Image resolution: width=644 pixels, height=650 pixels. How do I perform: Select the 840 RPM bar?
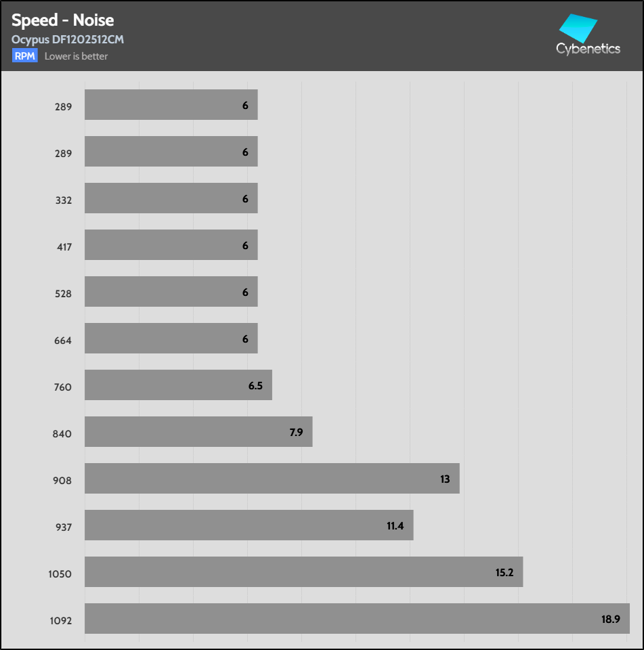click(198, 431)
